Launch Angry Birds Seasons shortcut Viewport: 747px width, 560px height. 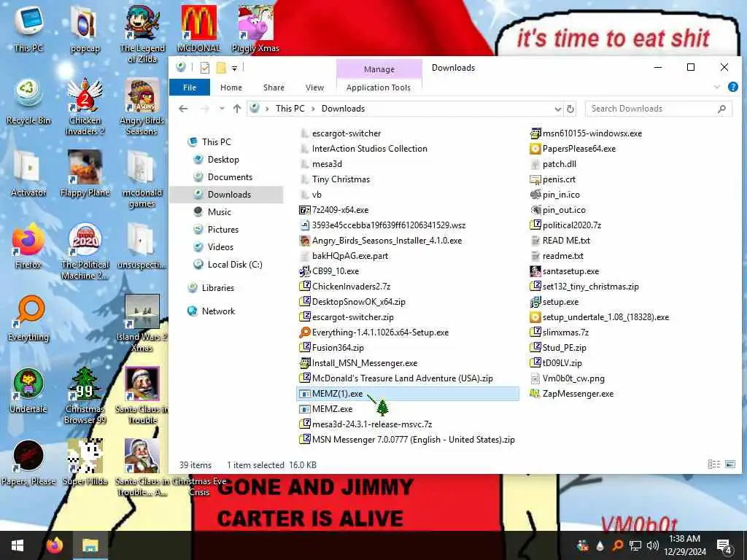[142, 106]
